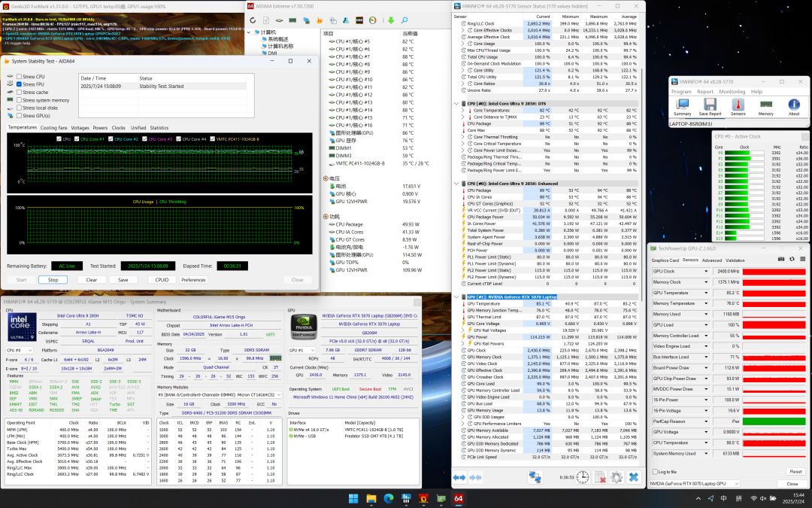The image size is (812, 508).
Task: Switch to the Voltages tab
Action: pyautogui.click(x=80, y=127)
